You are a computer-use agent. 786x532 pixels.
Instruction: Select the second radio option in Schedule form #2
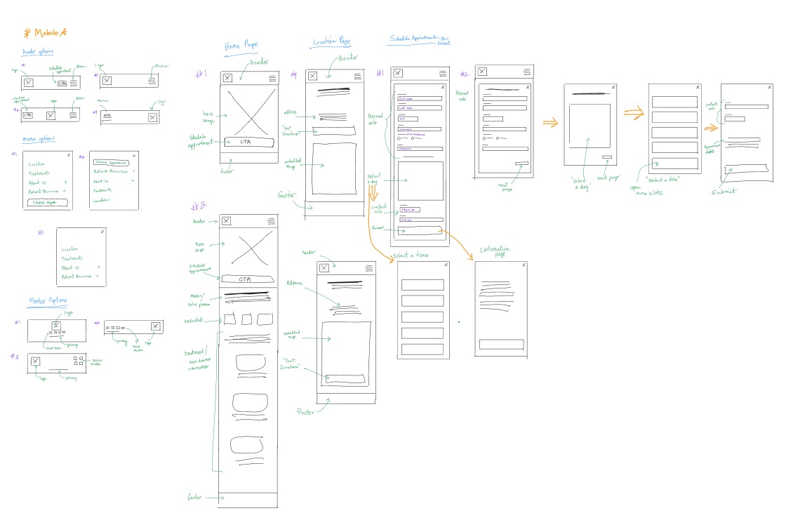click(498, 138)
